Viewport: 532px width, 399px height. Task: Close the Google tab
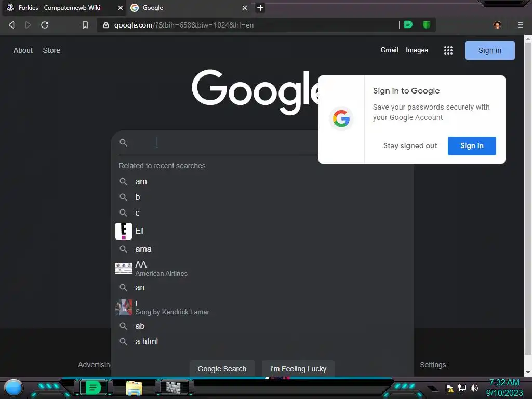[245, 8]
